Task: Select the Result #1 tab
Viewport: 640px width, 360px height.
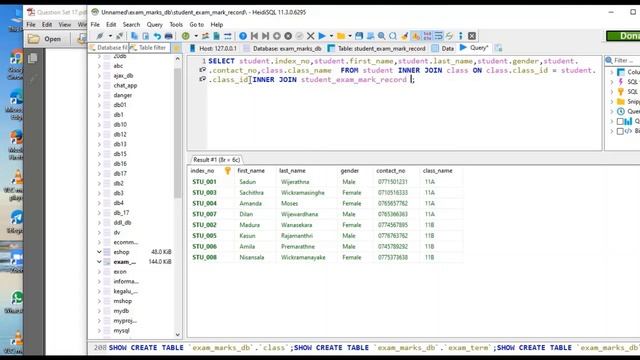Action: pos(216,160)
